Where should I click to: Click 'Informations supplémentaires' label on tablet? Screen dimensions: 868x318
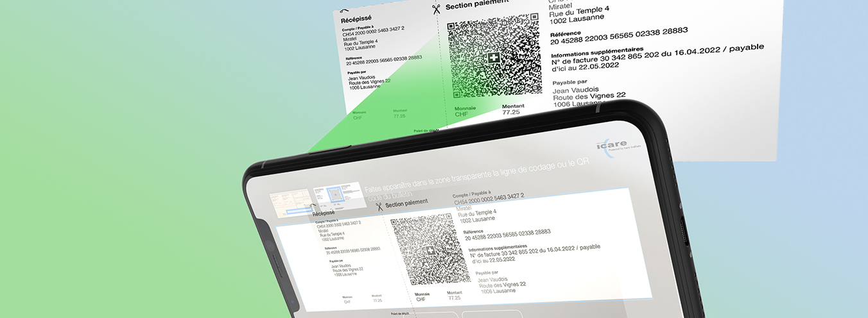(498, 247)
